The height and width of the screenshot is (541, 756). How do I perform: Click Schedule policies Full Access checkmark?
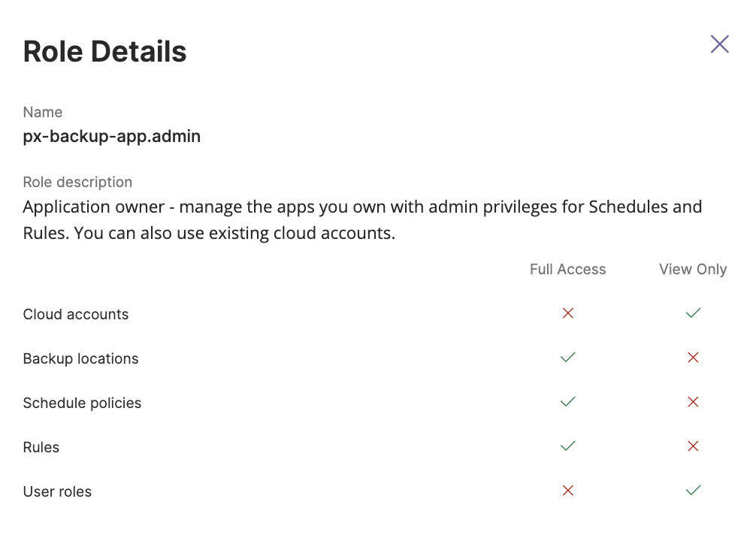568,402
